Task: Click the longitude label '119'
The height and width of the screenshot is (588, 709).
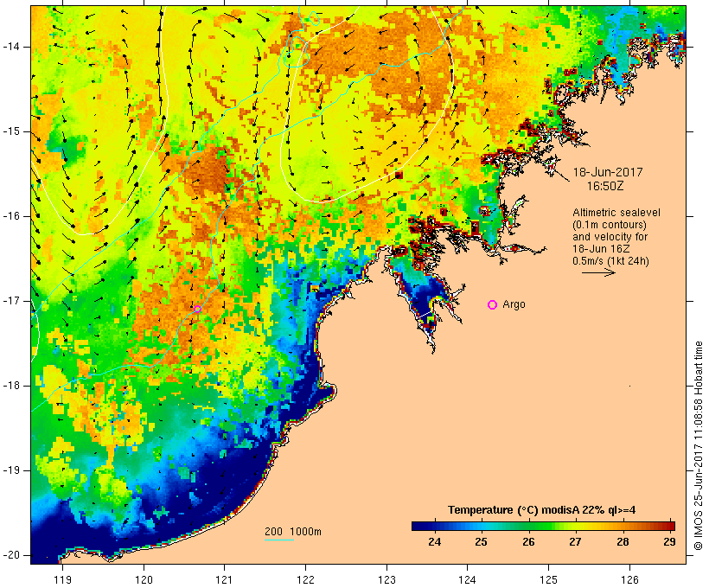Action: pyautogui.click(x=62, y=580)
